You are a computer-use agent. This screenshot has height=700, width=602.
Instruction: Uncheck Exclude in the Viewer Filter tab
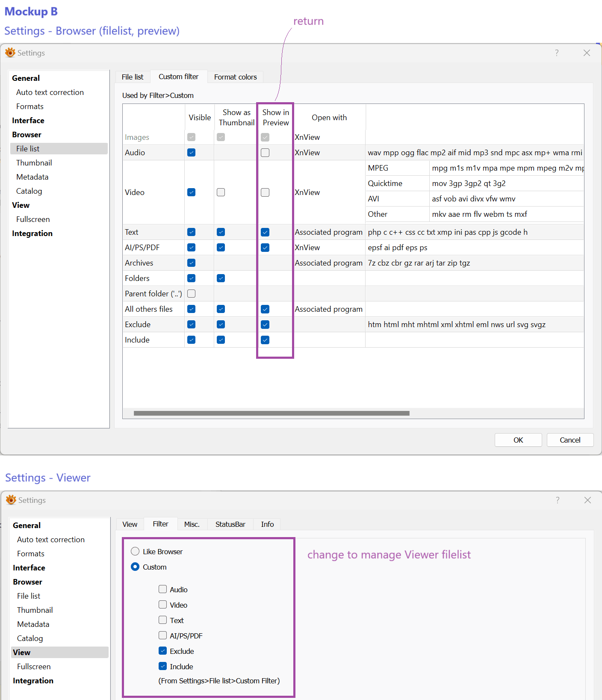[163, 651]
